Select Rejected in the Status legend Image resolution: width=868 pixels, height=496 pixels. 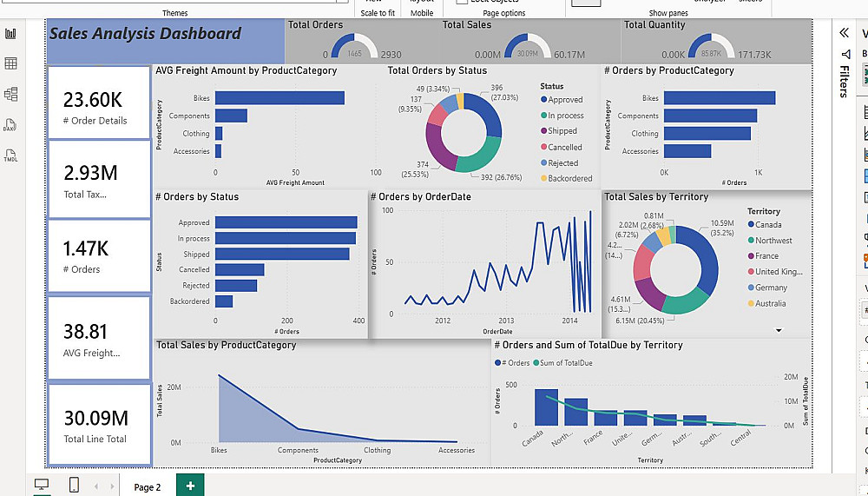pos(560,163)
